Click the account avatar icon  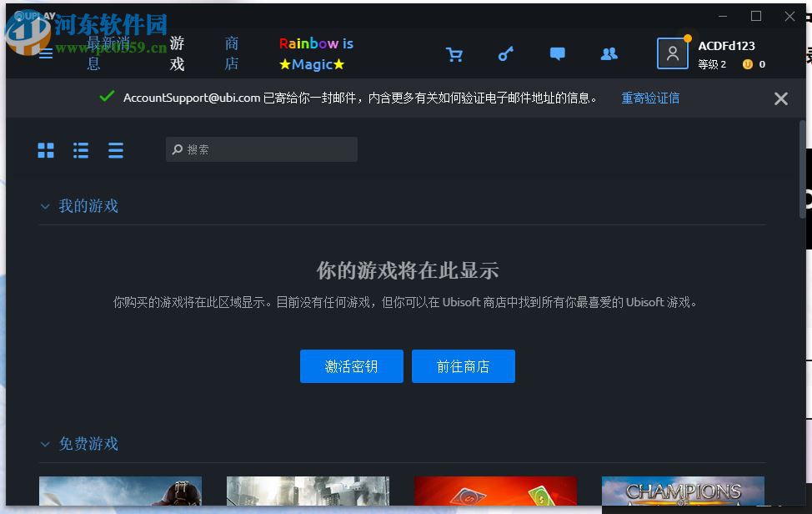point(672,53)
